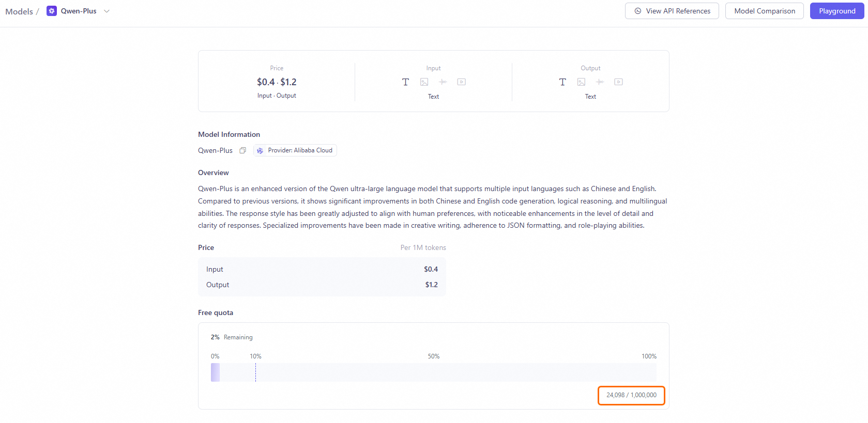The width and height of the screenshot is (868, 423).
Task: Open View API References
Action: pos(672,11)
